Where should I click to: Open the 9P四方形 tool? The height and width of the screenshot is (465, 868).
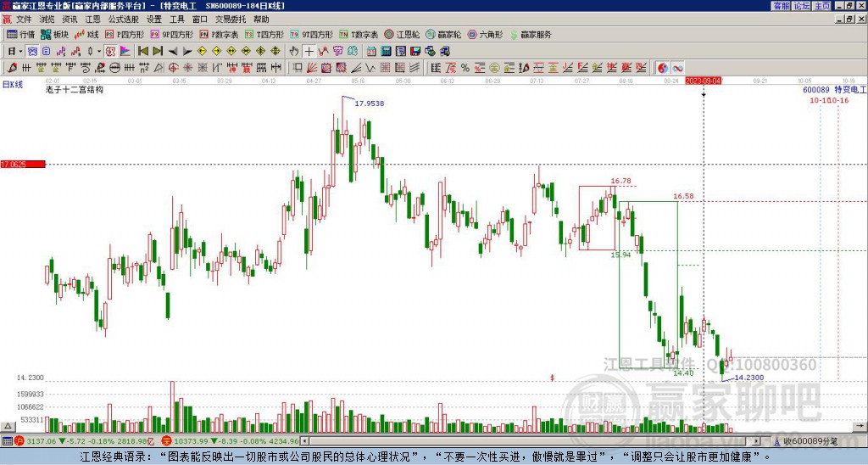tap(171, 34)
